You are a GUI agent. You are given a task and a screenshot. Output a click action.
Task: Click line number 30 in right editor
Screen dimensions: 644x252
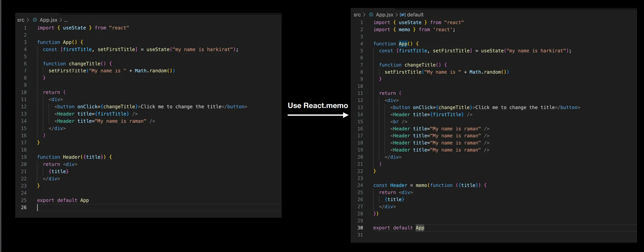(360, 228)
